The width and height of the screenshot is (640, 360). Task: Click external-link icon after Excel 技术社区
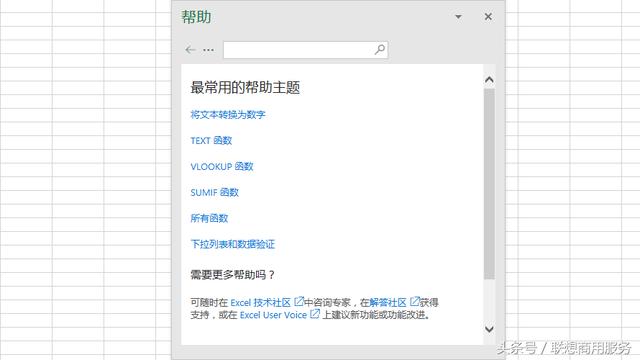299,302
